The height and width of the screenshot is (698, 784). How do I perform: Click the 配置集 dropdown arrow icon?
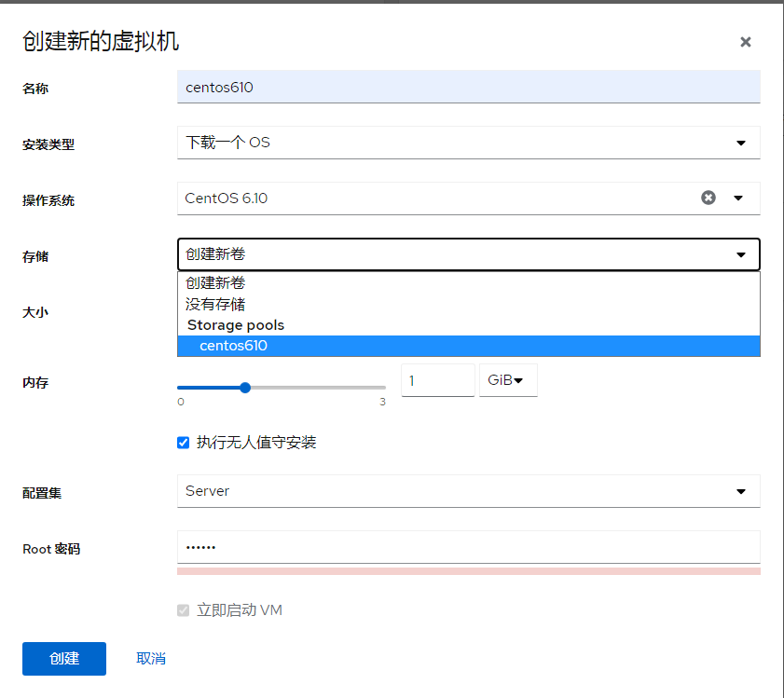click(741, 491)
